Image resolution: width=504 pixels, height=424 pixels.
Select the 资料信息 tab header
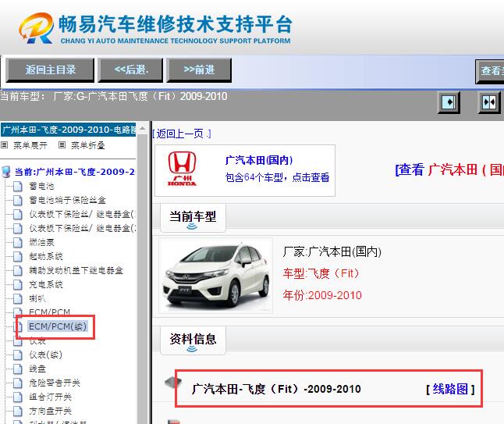coord(193,340)
